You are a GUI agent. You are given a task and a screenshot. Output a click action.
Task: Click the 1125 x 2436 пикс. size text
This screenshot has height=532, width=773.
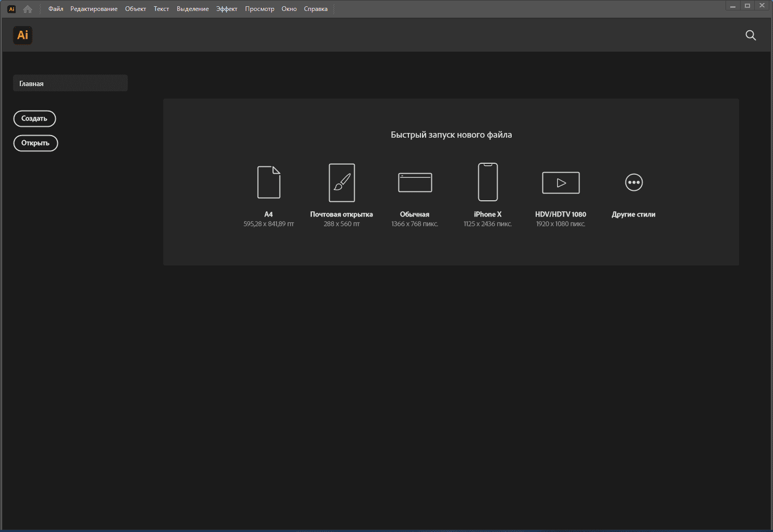(488, 224)
